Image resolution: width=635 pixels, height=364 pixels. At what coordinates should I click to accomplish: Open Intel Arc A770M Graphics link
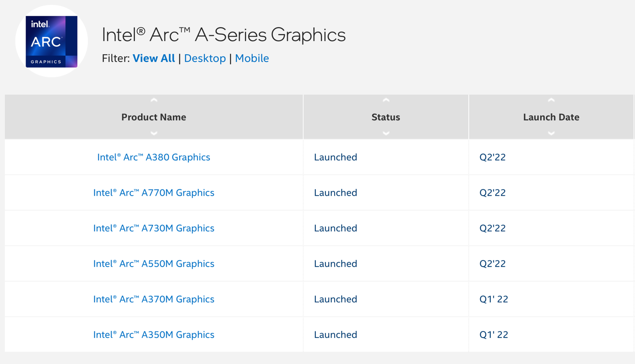[153, 193]
